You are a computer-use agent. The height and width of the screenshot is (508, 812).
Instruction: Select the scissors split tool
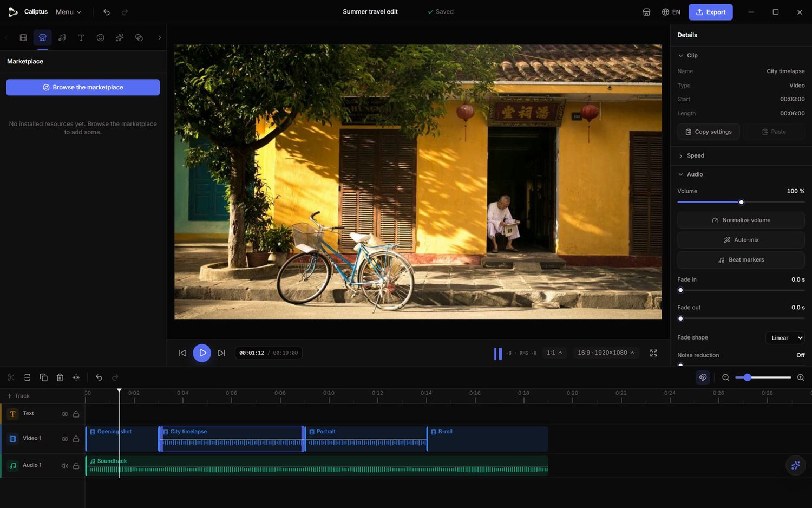pos(11,377)
